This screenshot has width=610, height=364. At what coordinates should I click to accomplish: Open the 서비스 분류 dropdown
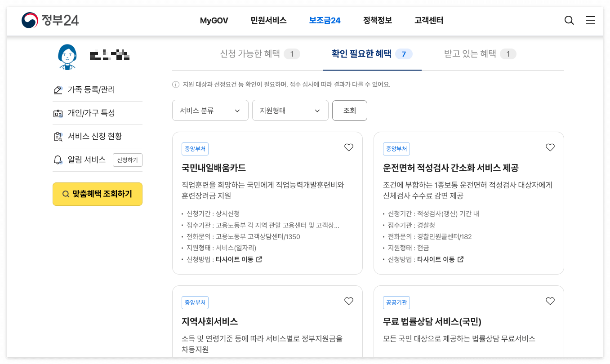(x=210, y=111)
